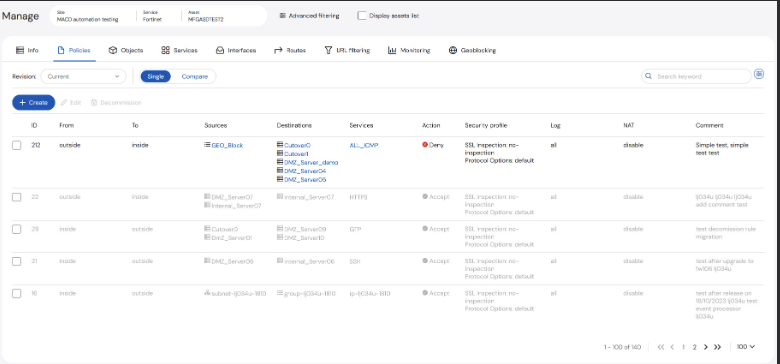780x364 pixels.
Task: Click the column settings icon beside search
Action: click(759, 74)
